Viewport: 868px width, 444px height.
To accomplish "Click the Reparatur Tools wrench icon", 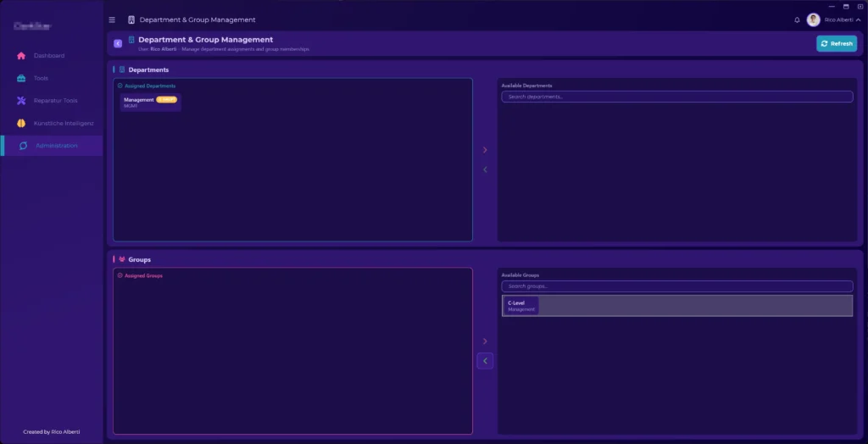I will click(x=21, y=101).
